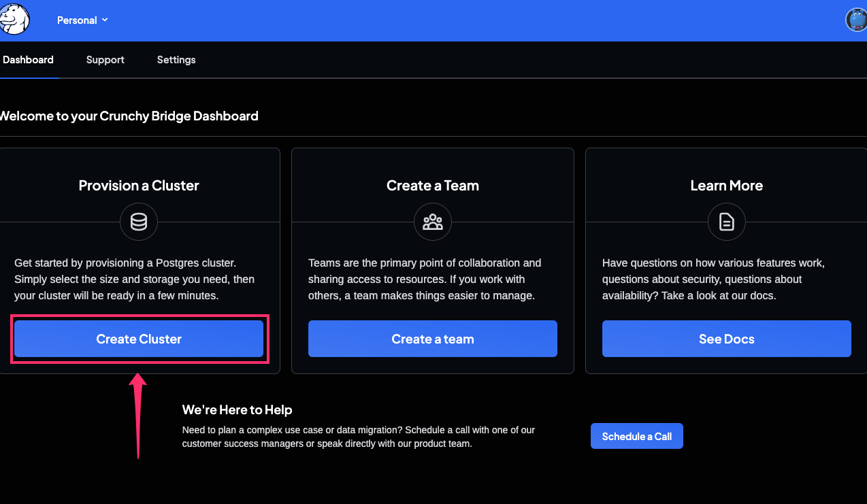Click the Schedule a Call button
The image size is (867, 504).
point(636,436)
